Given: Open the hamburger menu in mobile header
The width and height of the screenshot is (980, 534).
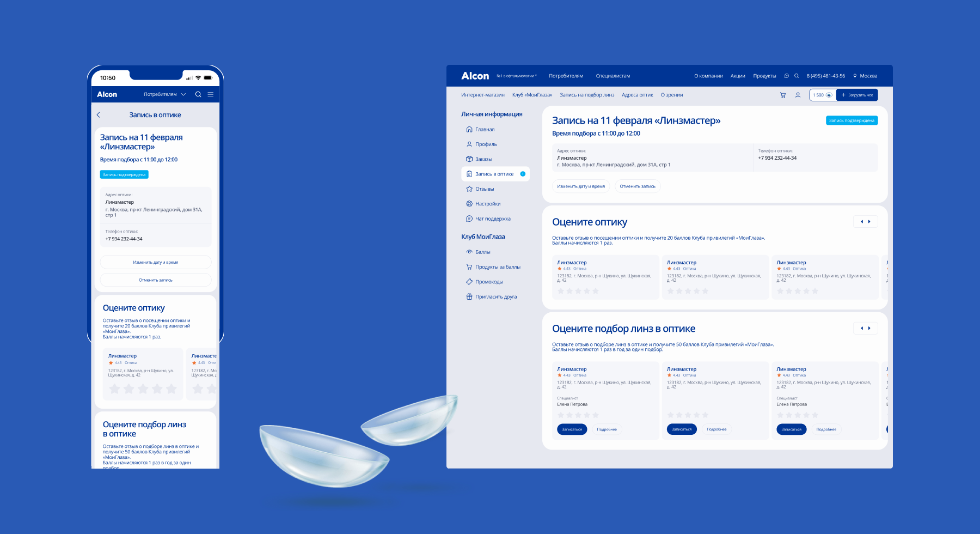Looking at the screenshot, I should [x=210, y=94].
